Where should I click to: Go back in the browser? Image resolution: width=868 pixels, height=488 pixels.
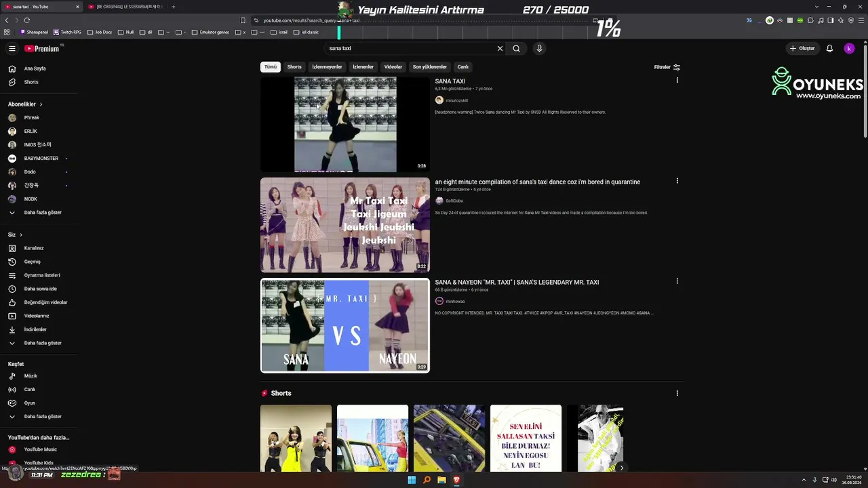click(7, 20)
